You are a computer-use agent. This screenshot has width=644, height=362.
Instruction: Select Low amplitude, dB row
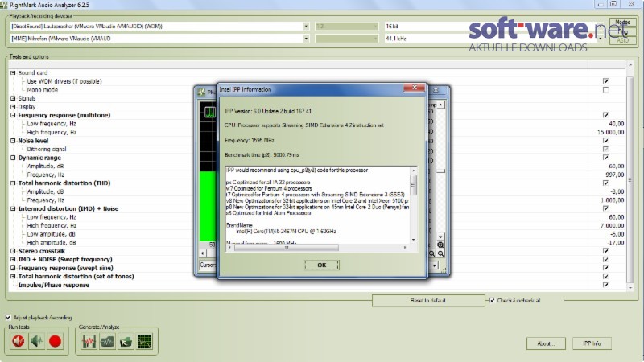51,234
